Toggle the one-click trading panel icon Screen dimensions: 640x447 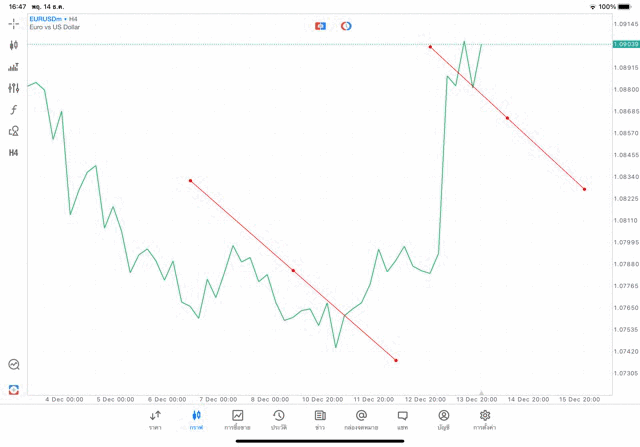(x=320, y=26)
